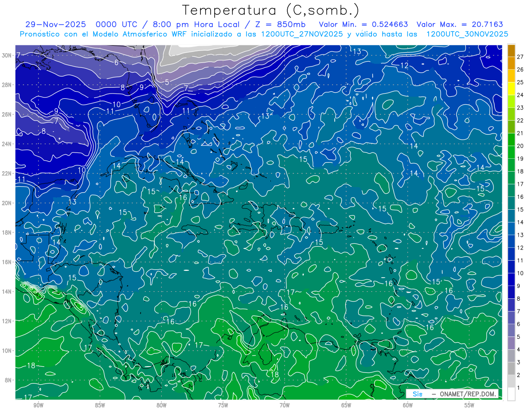
Task: Click the '70W' longitude label
Action: tap(285, 405)
